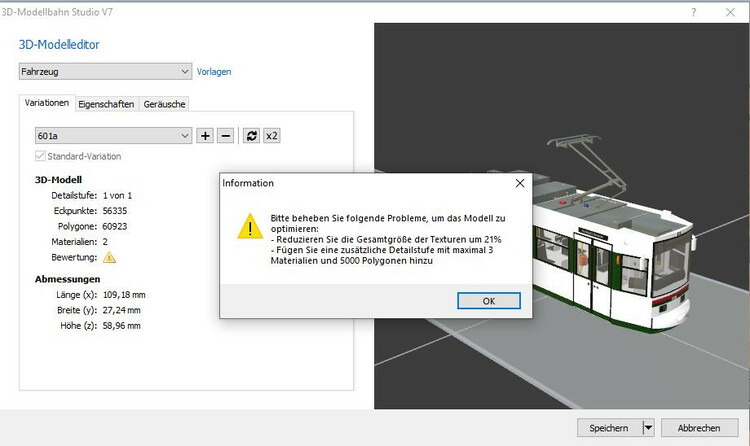Close the Information dialog with its X

tap(520, 183)
